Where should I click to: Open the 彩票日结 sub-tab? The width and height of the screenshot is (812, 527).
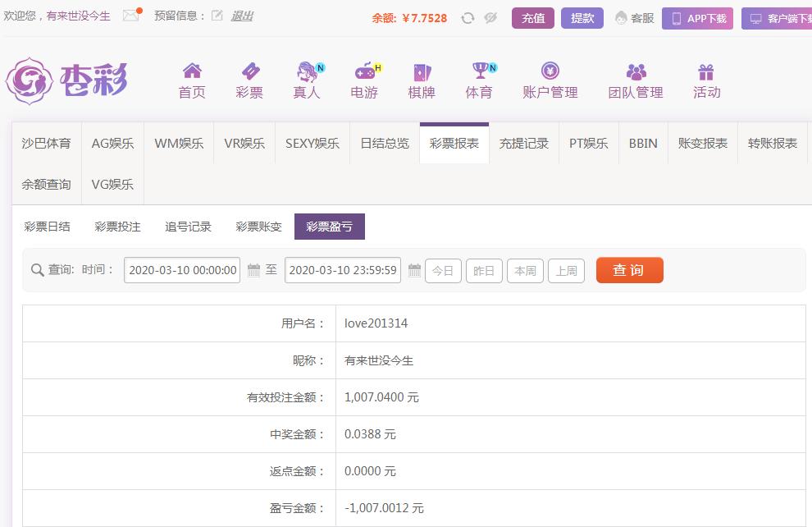click(x=47, y=227)
